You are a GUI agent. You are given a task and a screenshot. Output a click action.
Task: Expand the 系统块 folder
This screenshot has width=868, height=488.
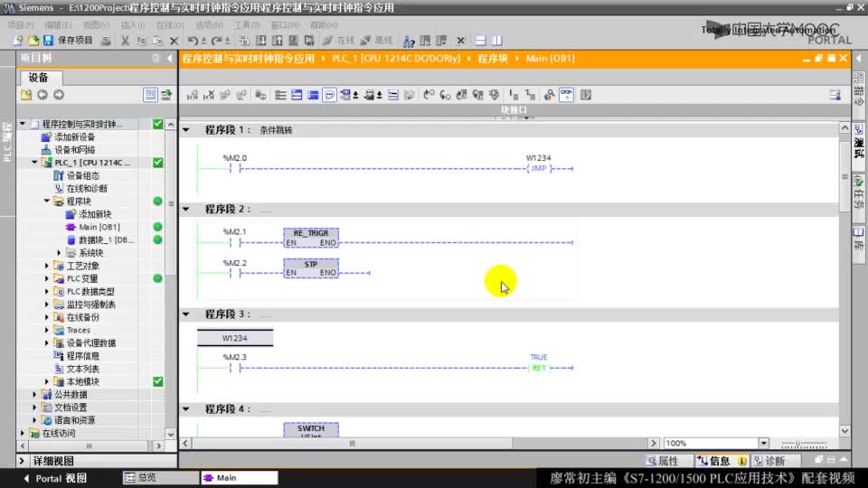60,253
